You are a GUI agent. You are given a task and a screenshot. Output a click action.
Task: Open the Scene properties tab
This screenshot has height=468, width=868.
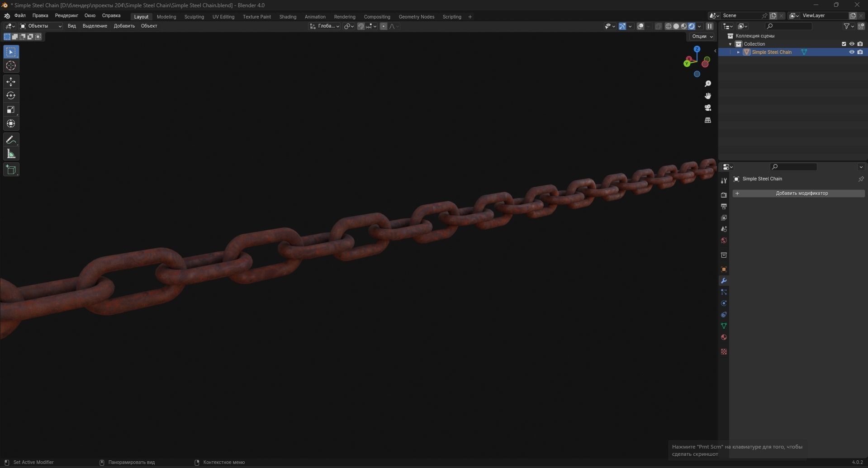[x=724, y=229]
